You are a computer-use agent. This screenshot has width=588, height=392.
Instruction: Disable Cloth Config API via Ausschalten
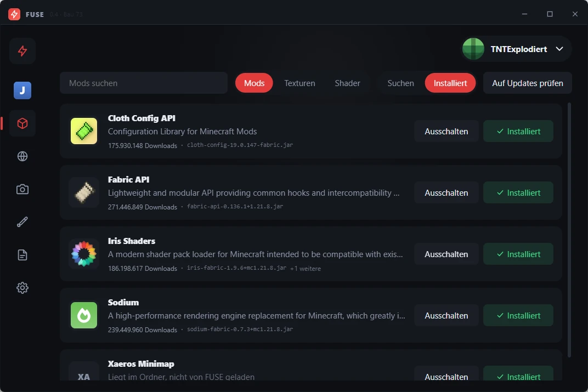pyautogui.click(x=446, y=132)
